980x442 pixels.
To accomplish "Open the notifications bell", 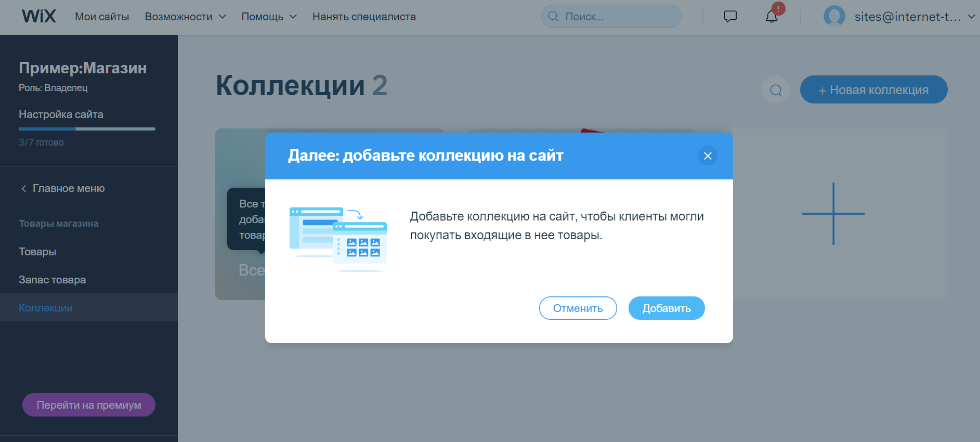I will click(x=772, y=17).
